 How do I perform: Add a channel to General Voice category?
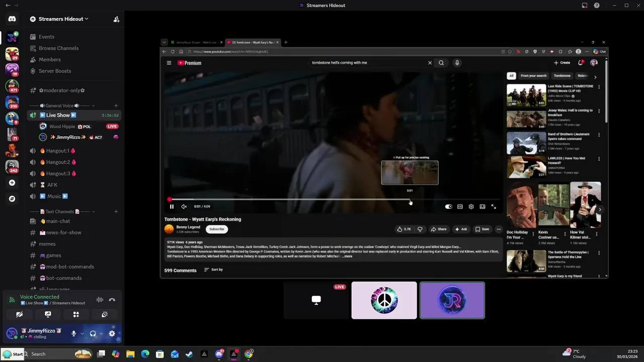click(116, 106)
